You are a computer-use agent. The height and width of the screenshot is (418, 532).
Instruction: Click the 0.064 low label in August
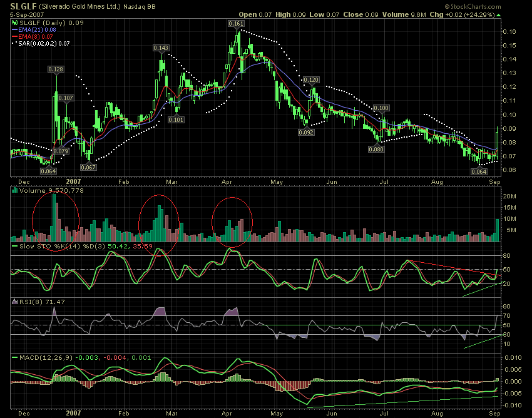point(479,171)
